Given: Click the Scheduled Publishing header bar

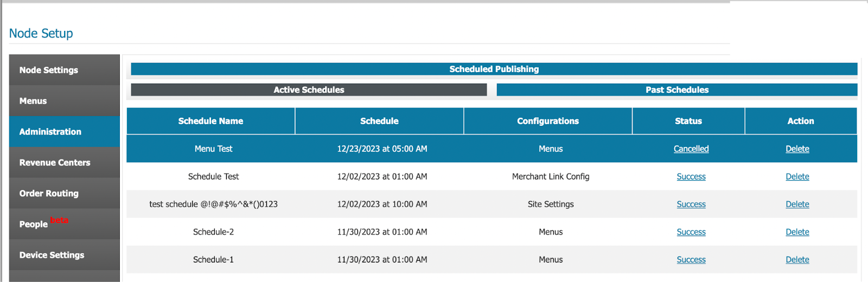Looking at the screenshot, I should pyautogui.click(x=494, y=69).
